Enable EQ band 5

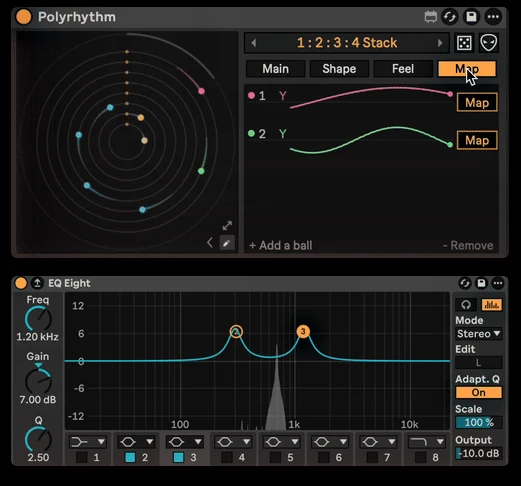coord(275,457)
